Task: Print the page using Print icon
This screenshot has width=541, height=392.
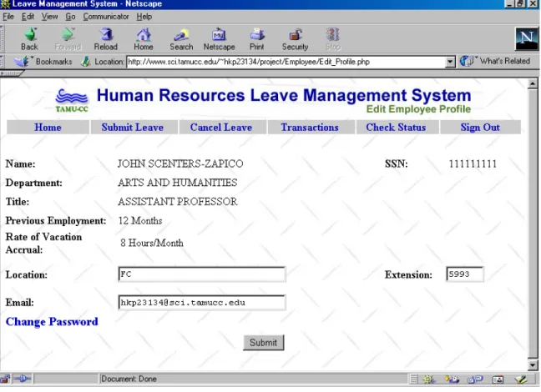Action: coord(257,34)
